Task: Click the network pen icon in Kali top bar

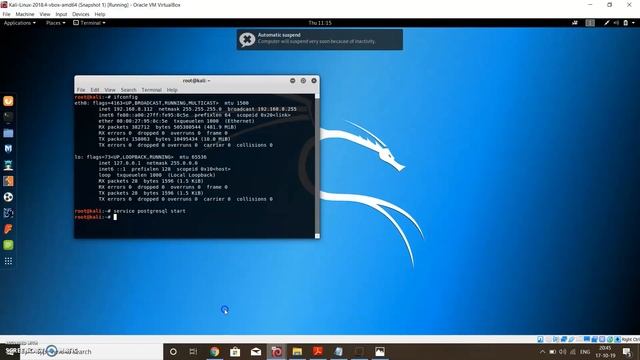Action: point(607,23)
